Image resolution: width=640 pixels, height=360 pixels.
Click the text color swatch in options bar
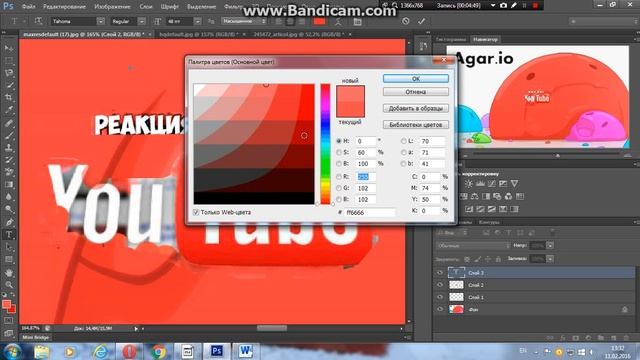(320, 21)
